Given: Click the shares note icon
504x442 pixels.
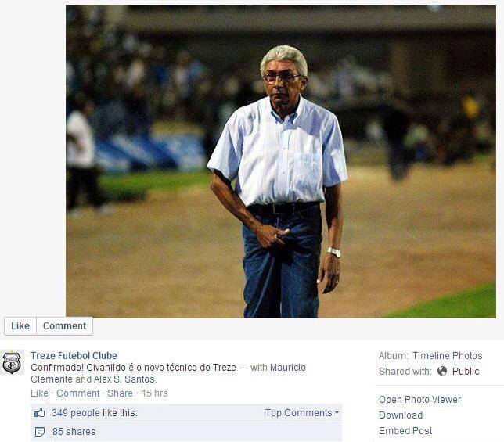Looking at the screenshot, I should pyautogui.click(x=40, y=432).
